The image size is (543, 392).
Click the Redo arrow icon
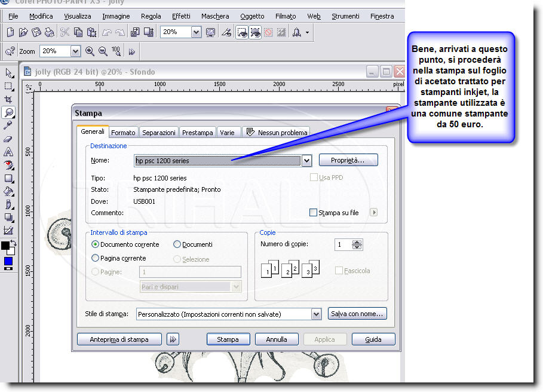coord(120,32)
